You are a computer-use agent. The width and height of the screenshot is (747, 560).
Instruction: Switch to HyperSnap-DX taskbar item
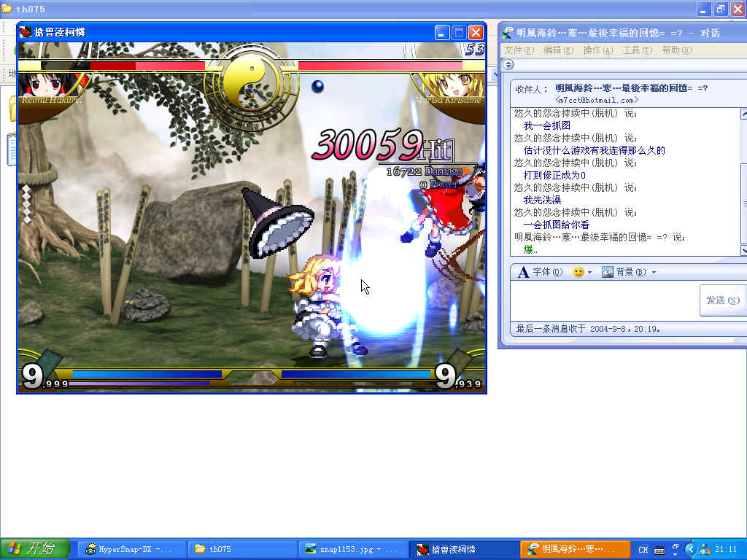tap(131, 549)
